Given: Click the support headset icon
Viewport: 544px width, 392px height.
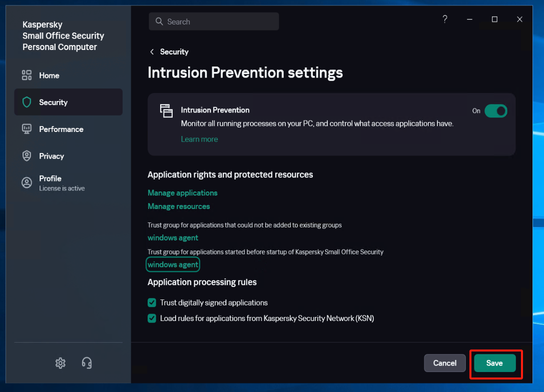Looking at the screenshot, I should [87, 363].
